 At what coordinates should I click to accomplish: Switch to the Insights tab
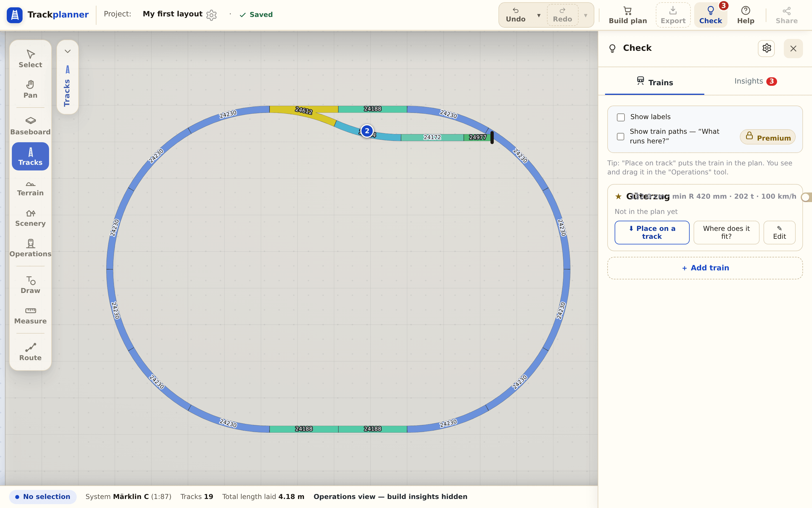click(755, 81)
